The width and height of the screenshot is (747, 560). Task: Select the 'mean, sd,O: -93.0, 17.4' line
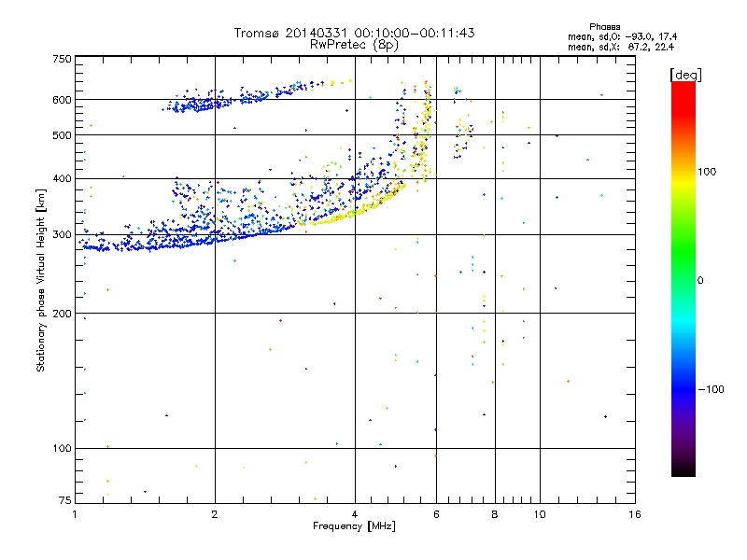622,36
